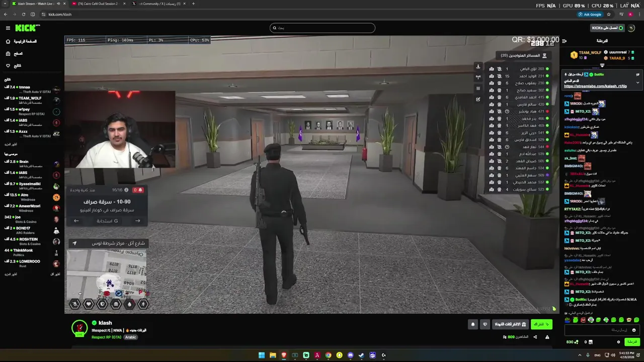Open a new browser tab with plus
The width and height of the screenshot is (644, 362).
pyautogui.click(x=194, y=4)
